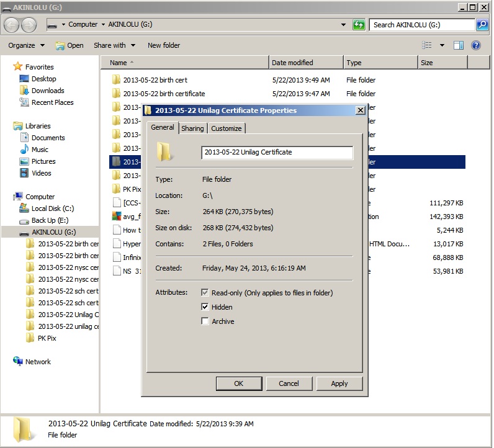Close the Properties dialog
This screenshot has height=448, width=494.
tap(360, 110)
